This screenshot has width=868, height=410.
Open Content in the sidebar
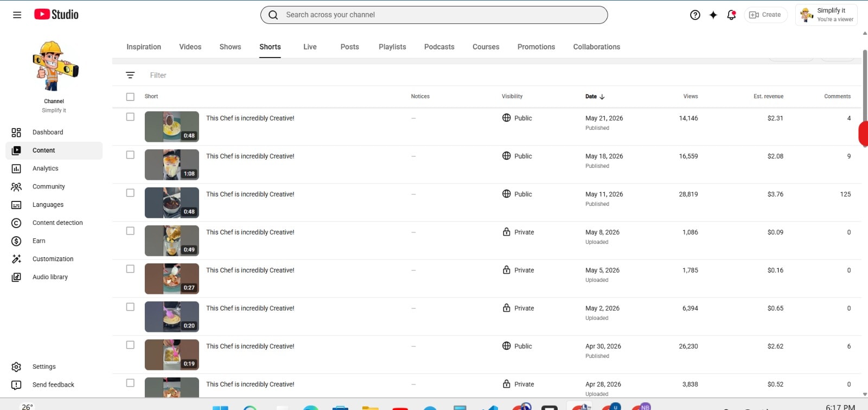click(54, 150)
